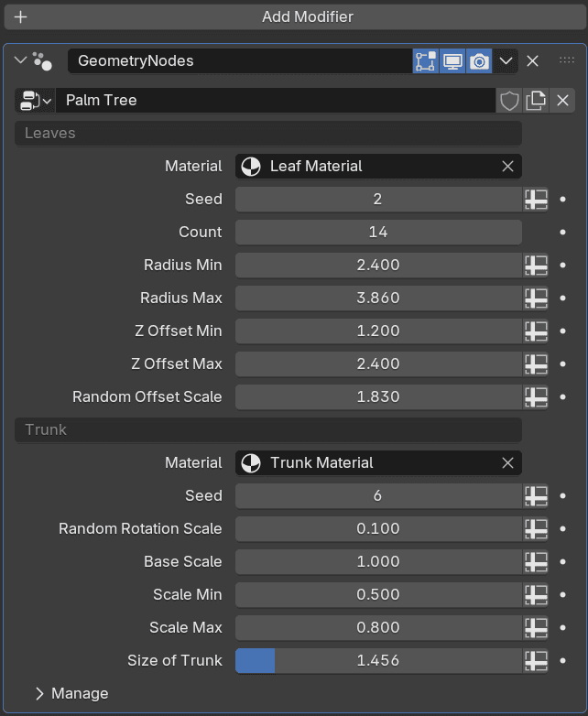The height and width of the screenshot is (716, 588).
Task: Toggle fake user shield for Palm Tree
Action: pyautogui.click(x=509, y=101)
